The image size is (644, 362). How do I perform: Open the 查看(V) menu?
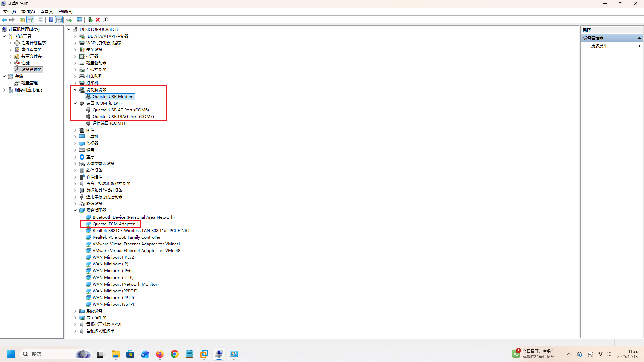[47, 11]
